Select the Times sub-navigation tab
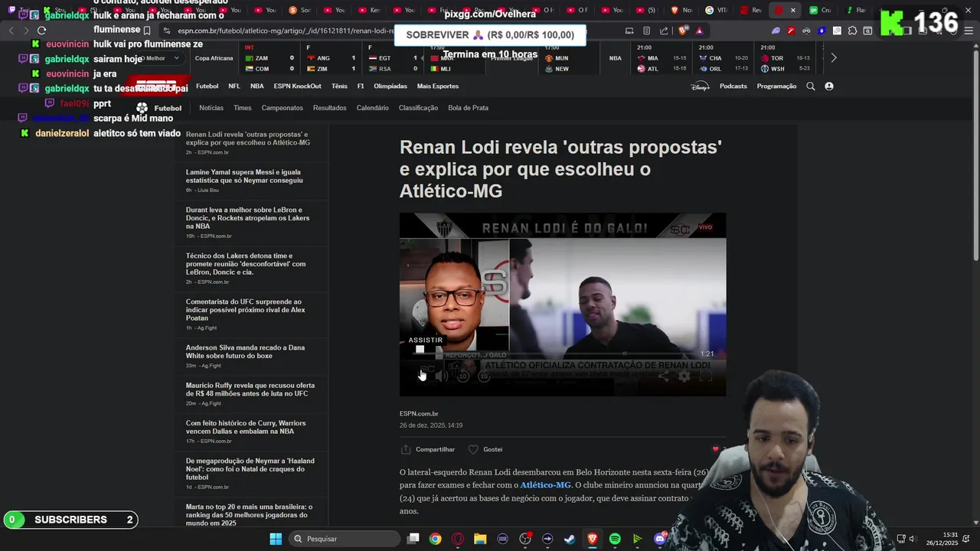Screen dimensions: 980x551 243,108
